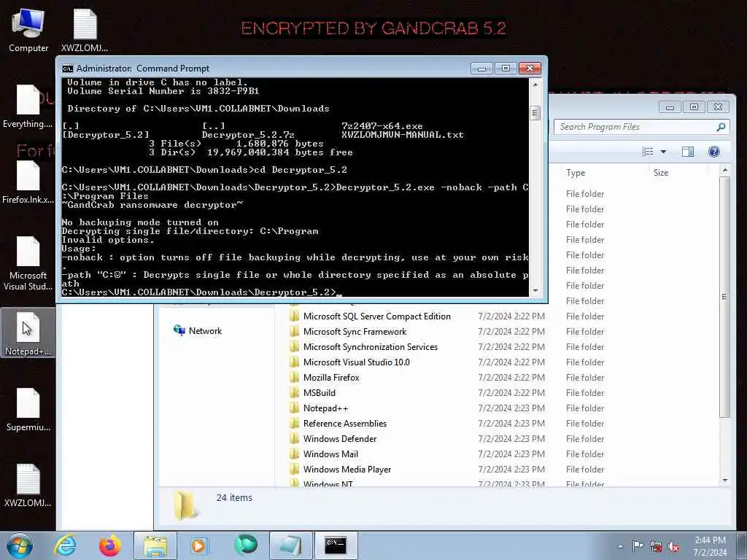Open the Windows Media Player taskbar icon
Image resolution: width=747 pixels, height=560 pixels.
point(198,545)
